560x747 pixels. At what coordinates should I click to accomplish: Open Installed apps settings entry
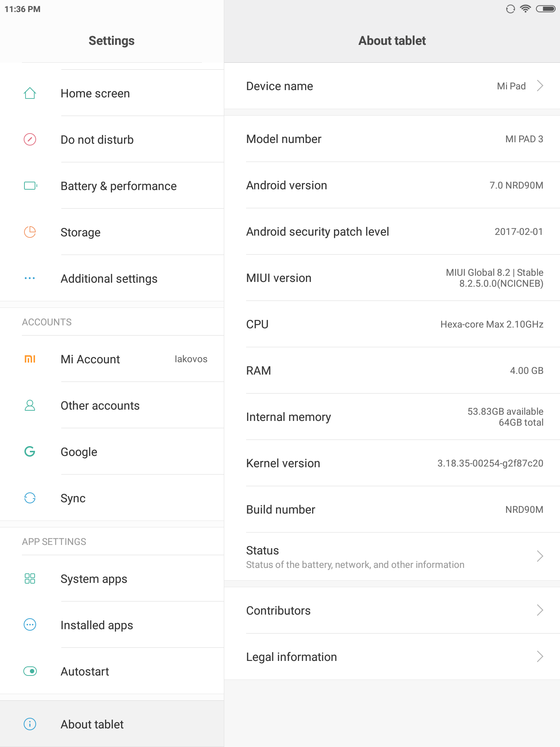click(97, 625)
